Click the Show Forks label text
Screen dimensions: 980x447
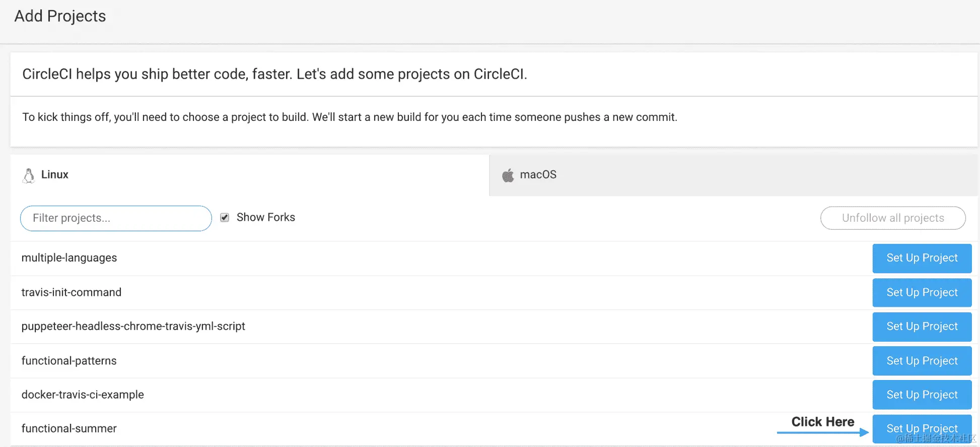(266, 217)
